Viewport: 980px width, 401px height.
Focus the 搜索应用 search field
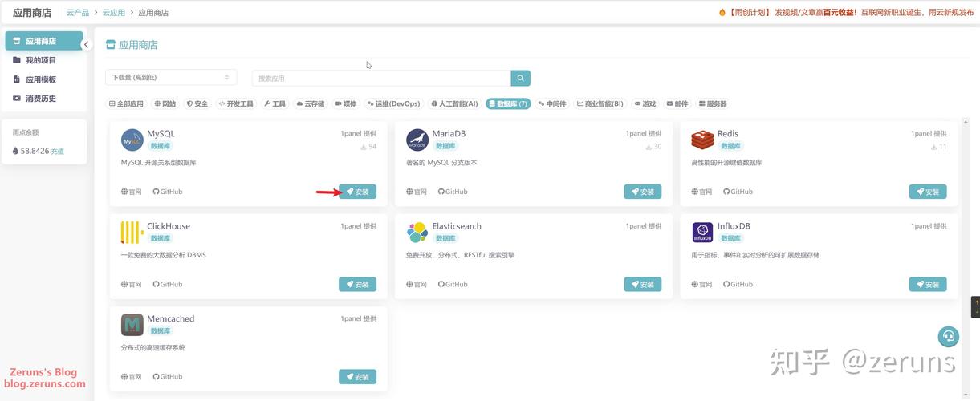381,78
